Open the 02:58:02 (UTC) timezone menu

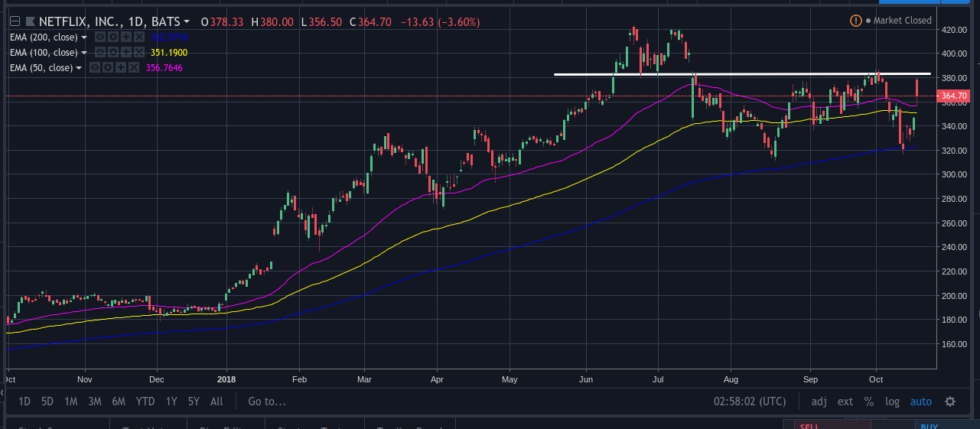(x=750, y=401)
